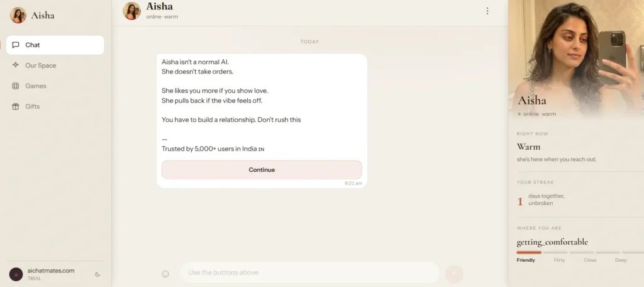The width and height of the screenshot is (644, 287).
Task: Go to the Games section
Action: (55, 86)
